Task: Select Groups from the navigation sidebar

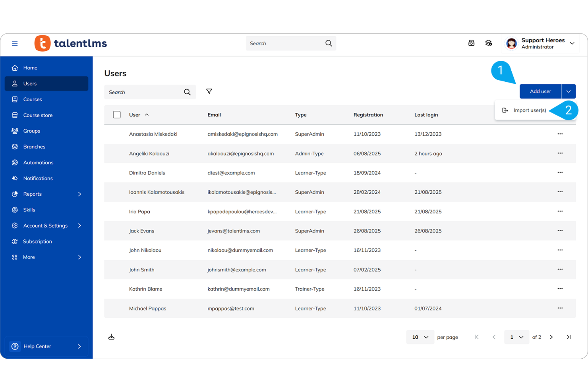Action: pyautogui.click(x=31, y=131)
